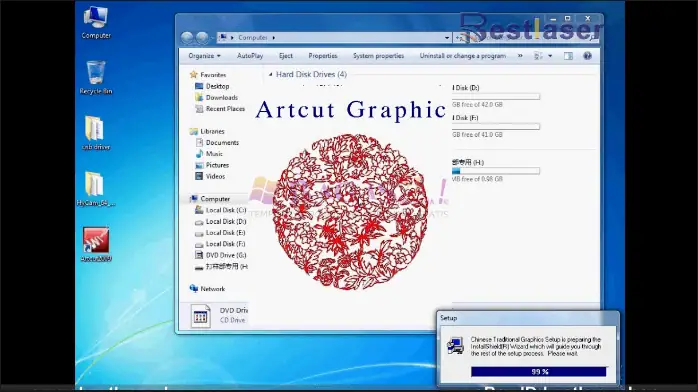Collapse the Hard Disk Drives group
This screenshot has height=392, width=698.
point(270,74)
